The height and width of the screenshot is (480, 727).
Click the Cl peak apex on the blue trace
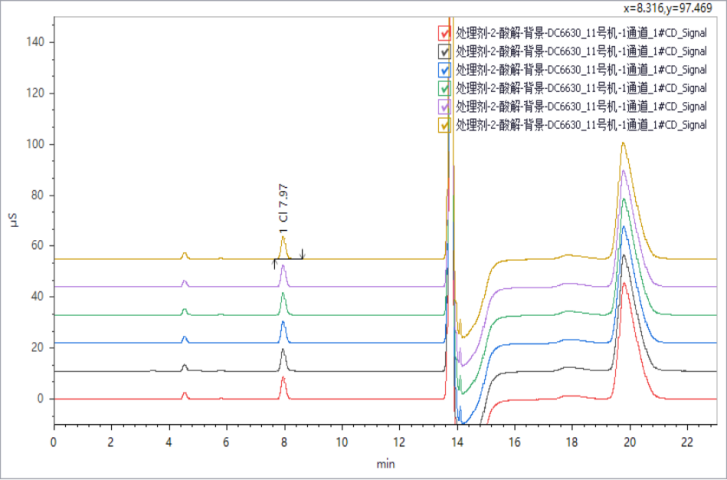pos(283,322)
